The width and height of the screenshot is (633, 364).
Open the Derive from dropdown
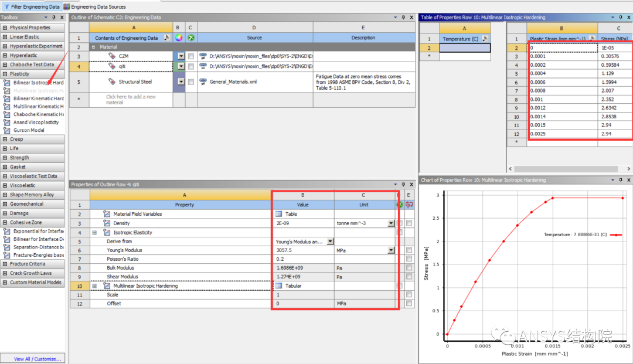pyautogui.click(x=330, y=241)
